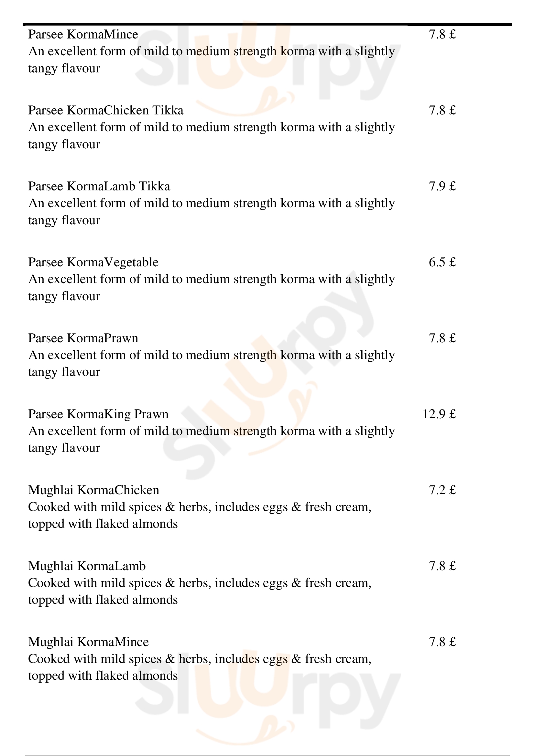Select the Parsee KormaKing Prawn item
The height and width of the screenshot is (756, 535).
coord(98,414)
